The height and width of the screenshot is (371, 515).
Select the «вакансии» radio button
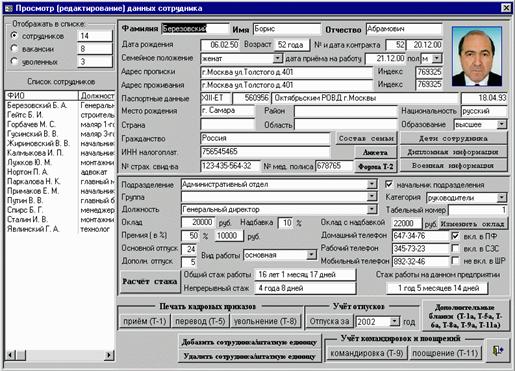click(x=14, y=49)
